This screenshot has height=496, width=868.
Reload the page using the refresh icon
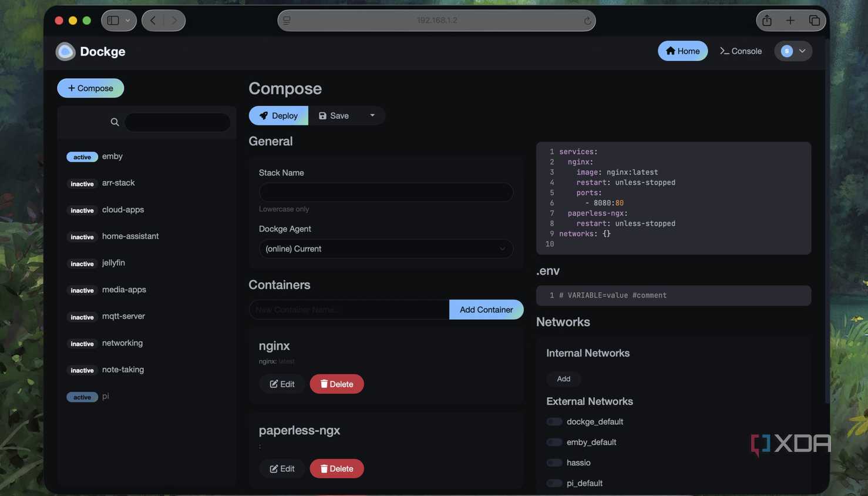587,21
